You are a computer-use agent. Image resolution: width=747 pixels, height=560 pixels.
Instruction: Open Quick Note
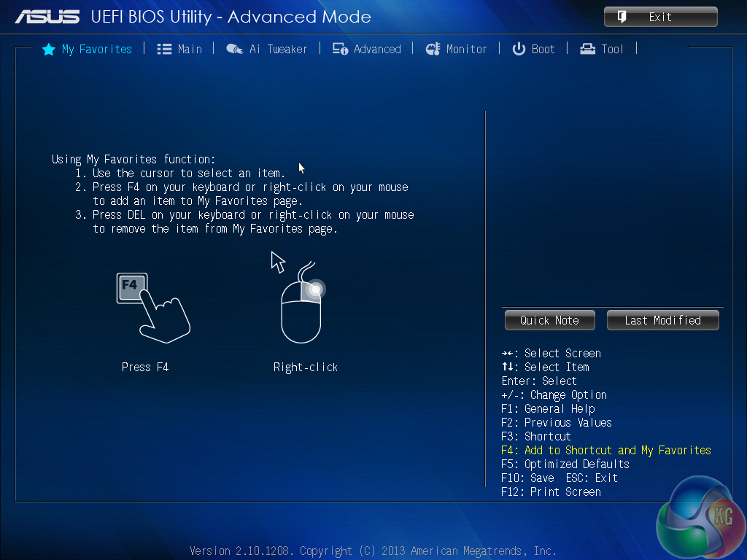[x=550, y=321]
